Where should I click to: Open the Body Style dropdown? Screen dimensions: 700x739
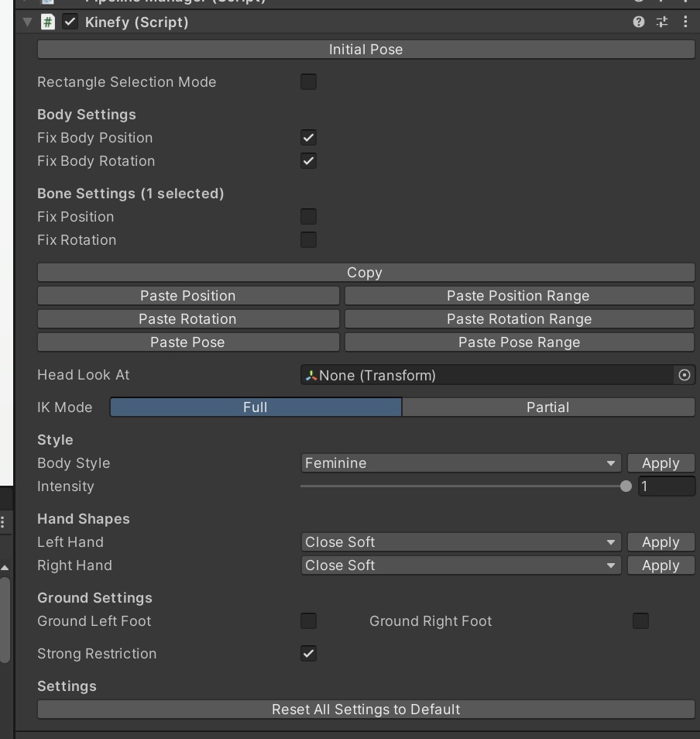pyautogui.click(x=461, y=463)
